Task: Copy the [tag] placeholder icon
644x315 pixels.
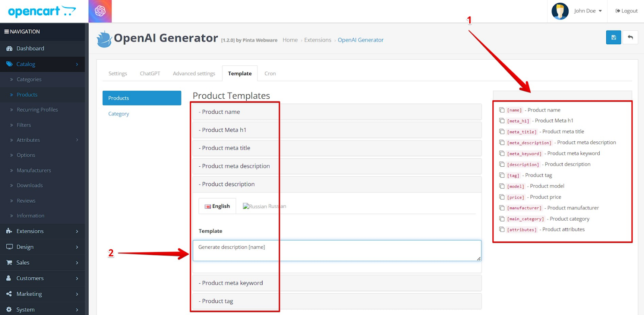Action: (502, 175)
